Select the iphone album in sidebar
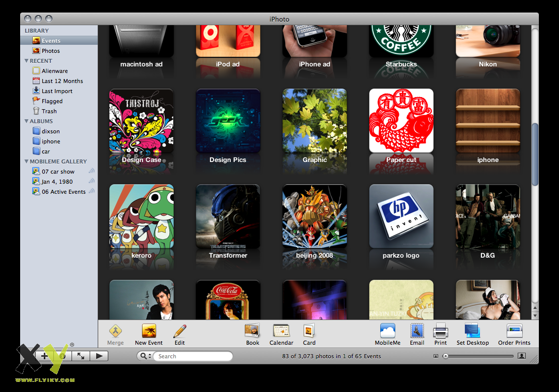This screenshot has width=559, height=392. click(59, 141)
